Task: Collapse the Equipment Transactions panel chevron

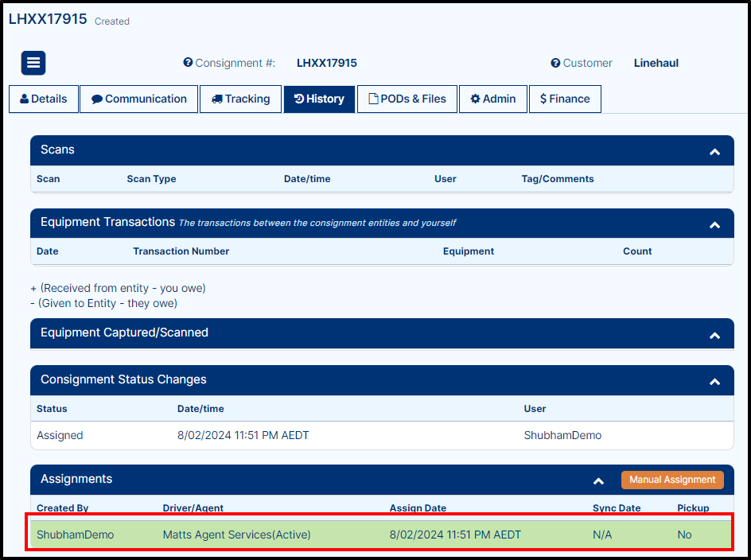Action: (714, 224)
